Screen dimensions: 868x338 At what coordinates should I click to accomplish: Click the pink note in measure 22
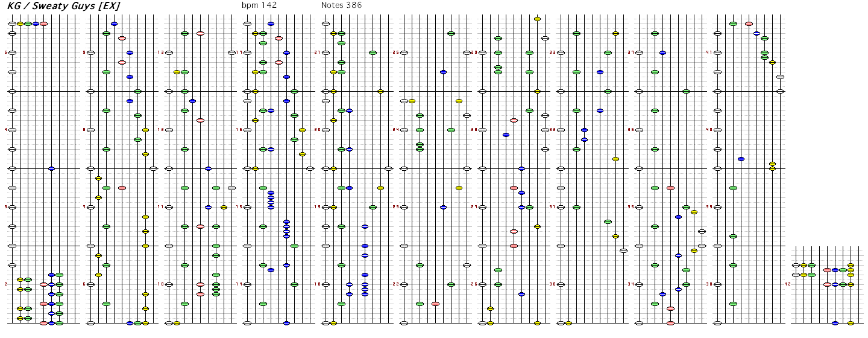point(435,304)
